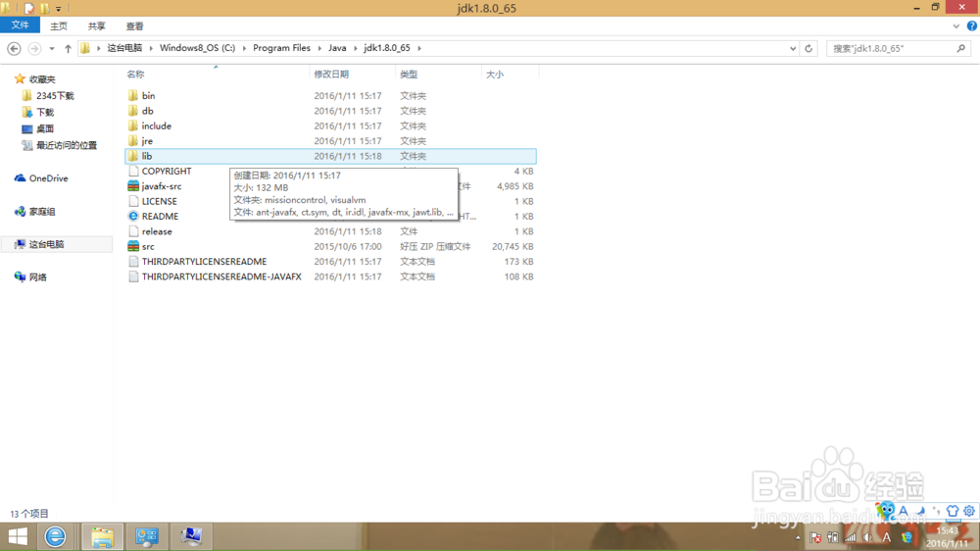Open OneDrive in the navigation pane
This screenshot has width=980, height=551.
pos(48,178)
